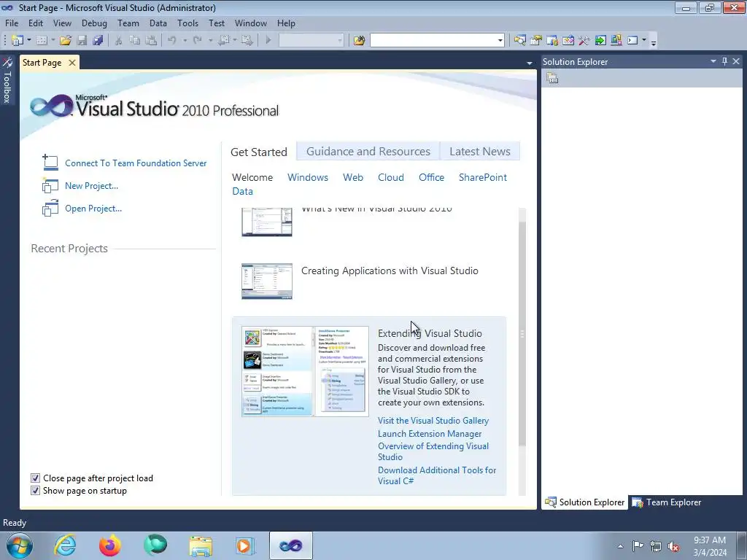Switch to the Latest News tab
This screenshot has height=560, width=747.
tap(480, 152)
